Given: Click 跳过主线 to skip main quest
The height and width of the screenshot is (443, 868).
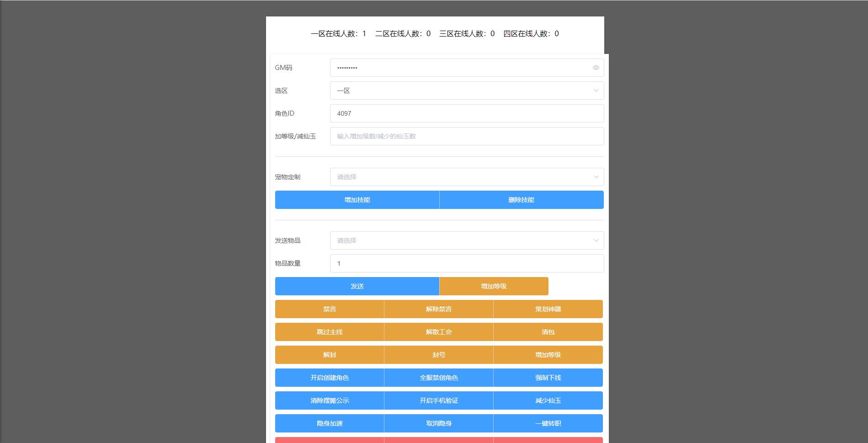Looking at the screenshot, I should point(329,331).
